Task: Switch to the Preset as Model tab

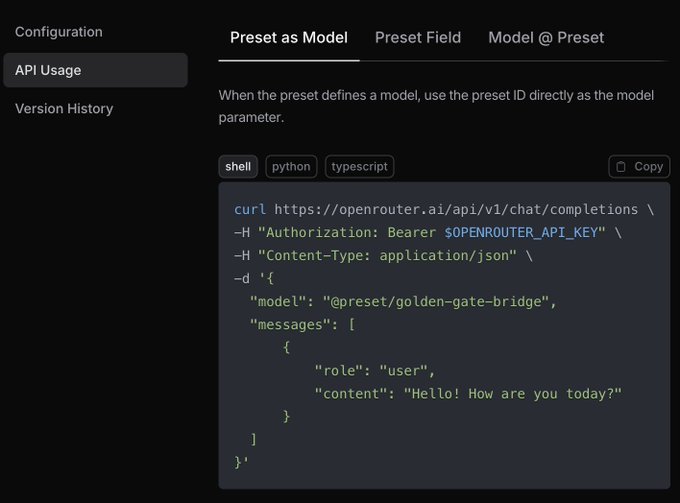Action: 289,38
